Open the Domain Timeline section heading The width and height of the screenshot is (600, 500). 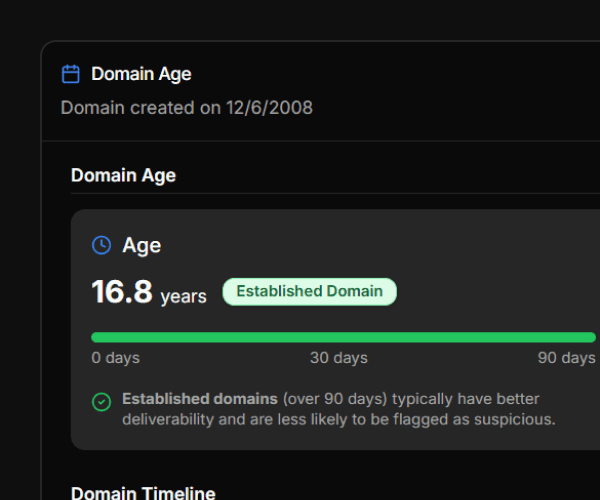[x=143, y=493]
